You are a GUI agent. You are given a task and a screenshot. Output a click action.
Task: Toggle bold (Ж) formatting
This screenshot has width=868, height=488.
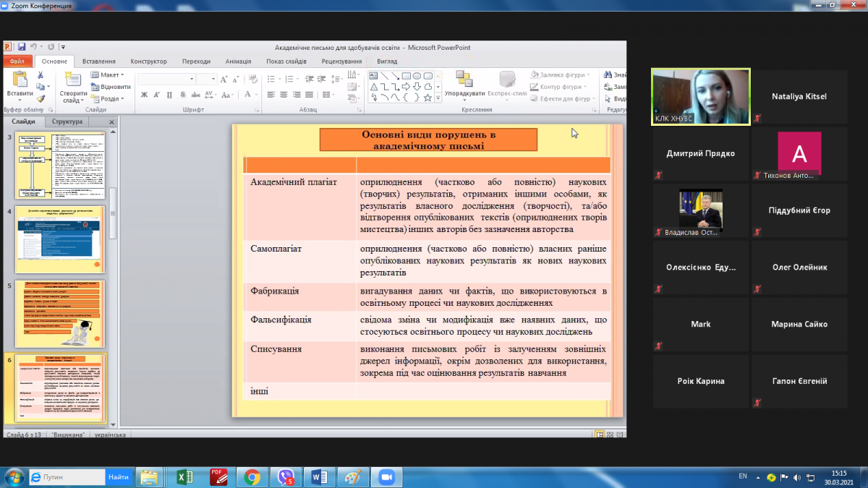[144, 95]
